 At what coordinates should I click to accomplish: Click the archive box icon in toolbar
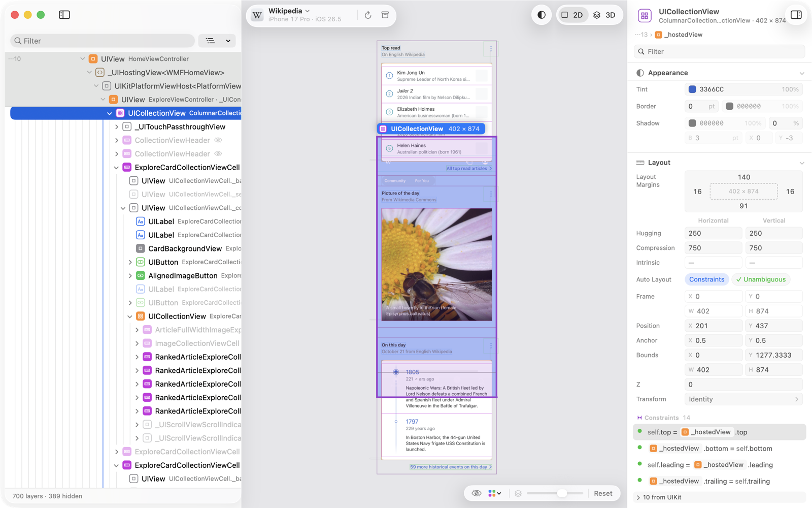(385, 15)
